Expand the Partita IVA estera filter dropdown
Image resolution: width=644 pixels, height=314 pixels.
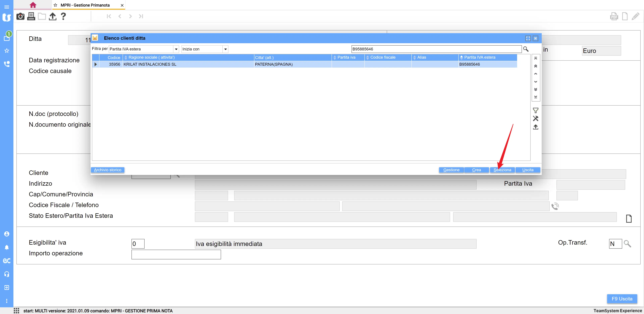[176, 49]
